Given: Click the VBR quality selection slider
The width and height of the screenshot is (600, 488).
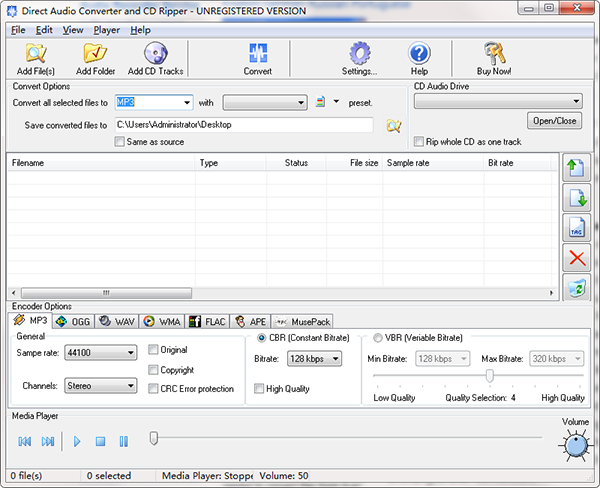Looking at the screenshot, I should tap(489, 375).
